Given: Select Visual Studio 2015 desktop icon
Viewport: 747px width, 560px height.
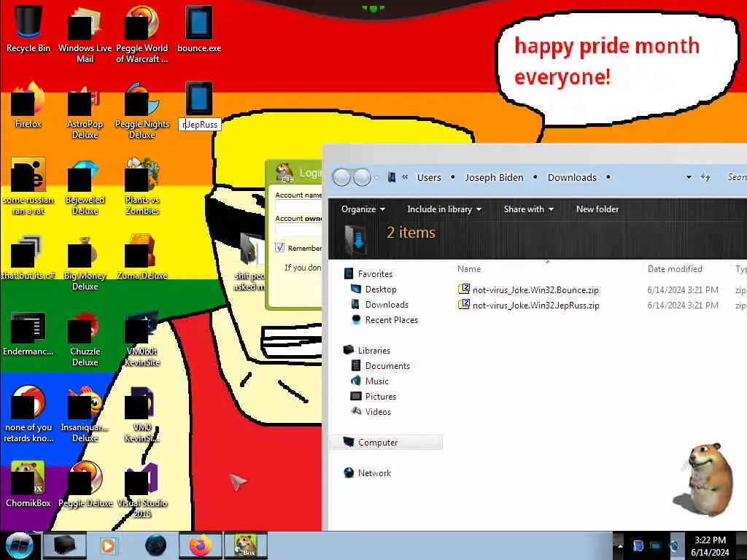Looking at the screenshot, I should [x=142, y=489].
